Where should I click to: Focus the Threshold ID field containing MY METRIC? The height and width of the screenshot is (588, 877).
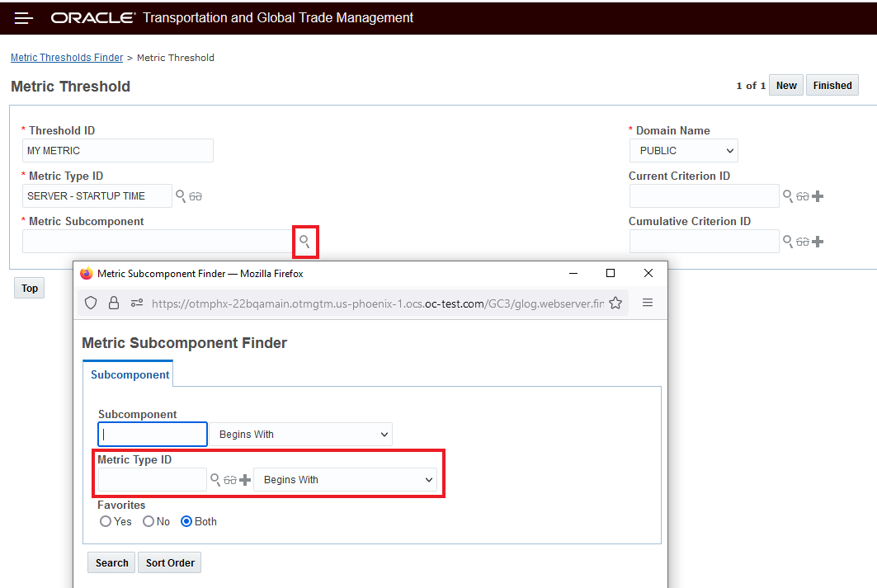pos(117,151)
